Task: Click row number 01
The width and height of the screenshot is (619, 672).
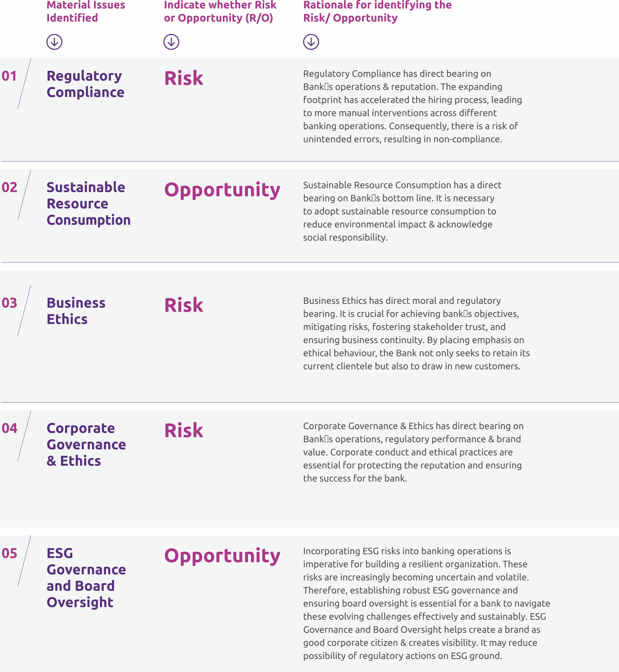Action: pyautogui.click(x=9, y=76)
